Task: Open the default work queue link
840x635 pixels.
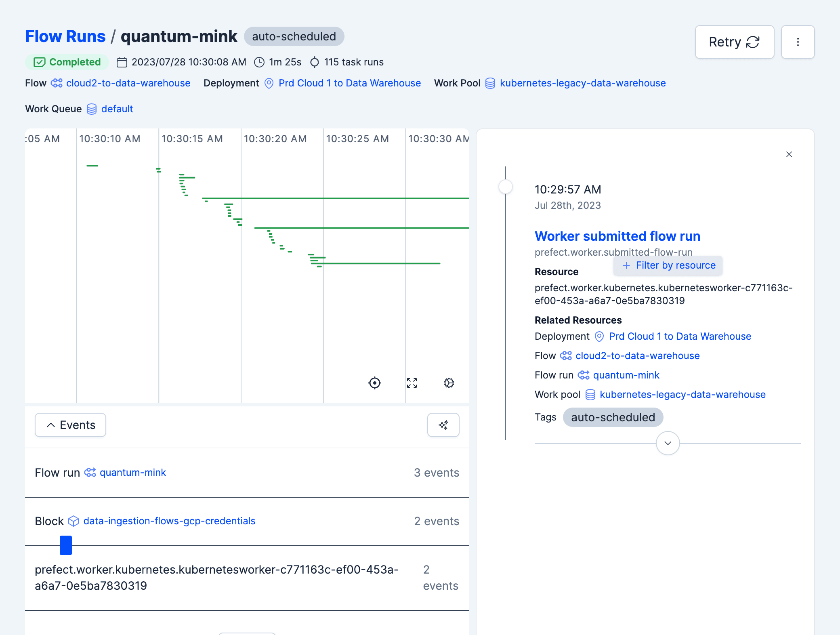Action: click(117, 109)
